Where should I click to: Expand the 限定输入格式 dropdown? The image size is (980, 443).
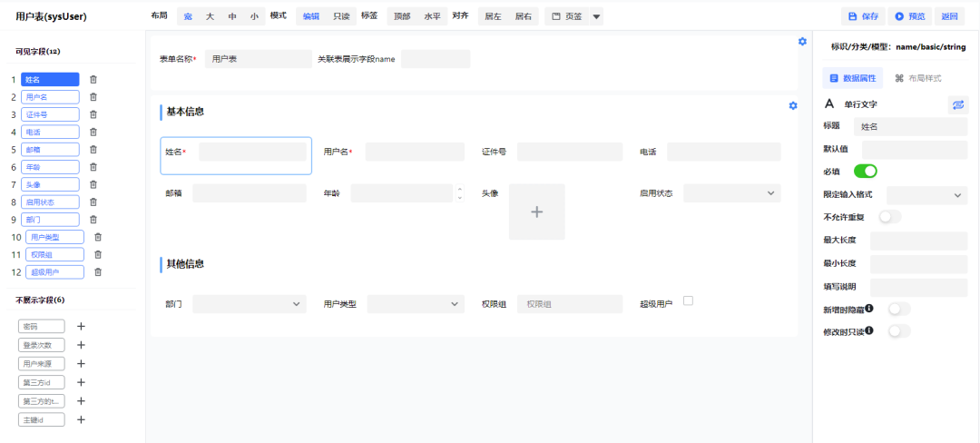coord(926,194)
